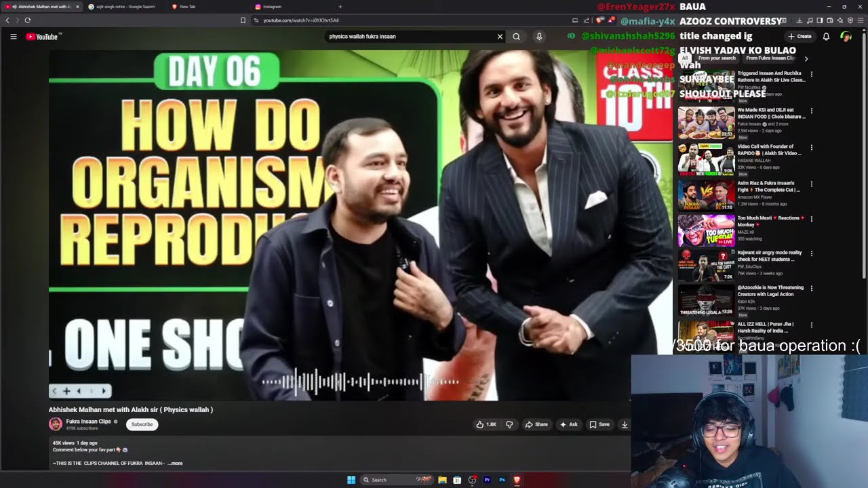Open the notifications bell
The height and width of the screenshot is (488, 868).
click(826, 37)
